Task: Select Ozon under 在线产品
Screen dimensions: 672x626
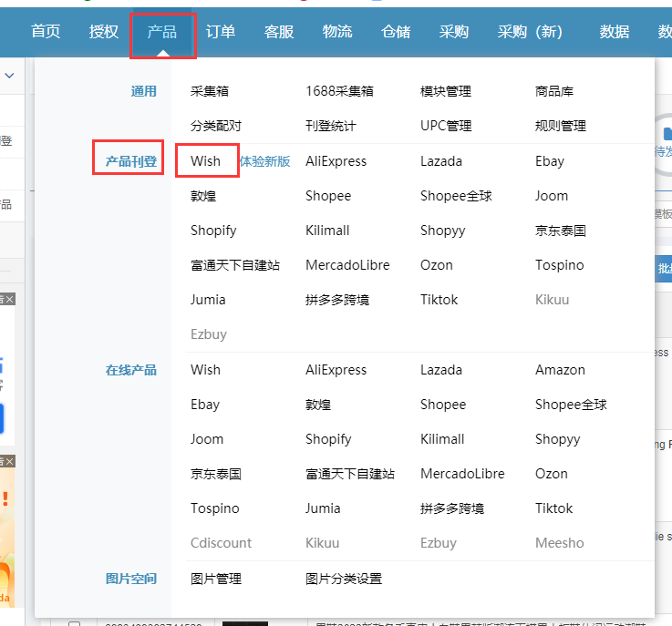Action: 551,474
